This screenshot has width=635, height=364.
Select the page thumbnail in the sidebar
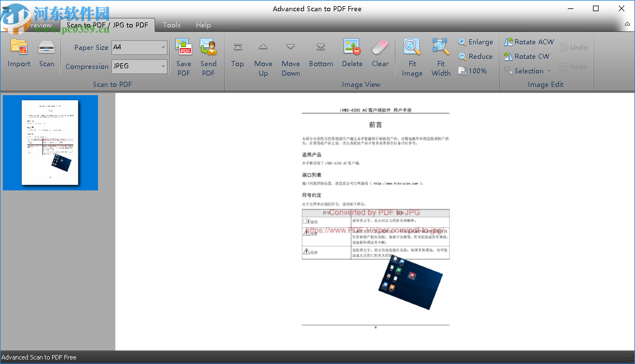coord(50,142)
